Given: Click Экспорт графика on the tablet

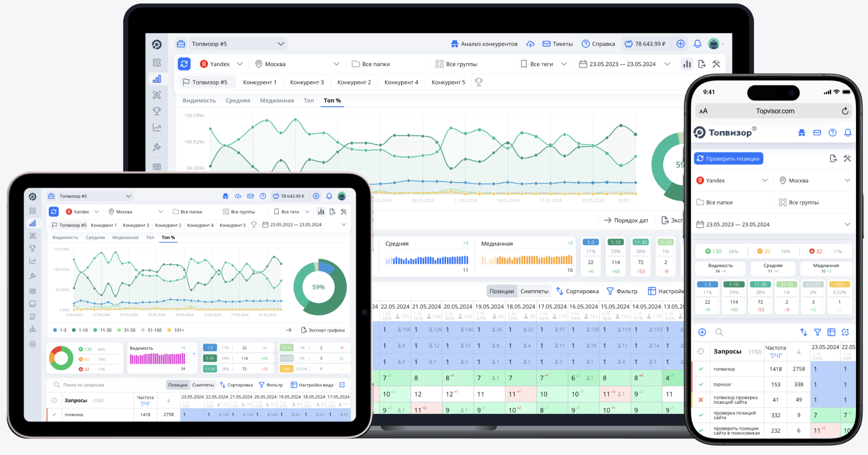Looking at the screenshot, I should click(x=323, y=330).
